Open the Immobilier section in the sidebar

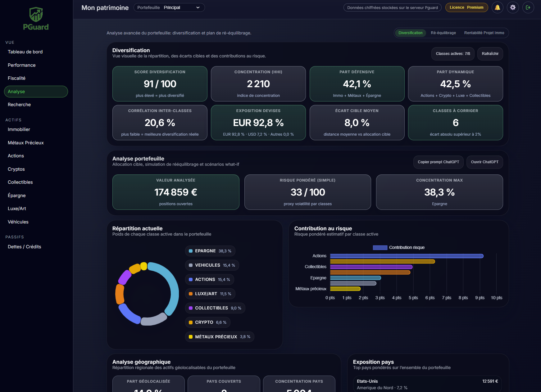coord(19,129)
